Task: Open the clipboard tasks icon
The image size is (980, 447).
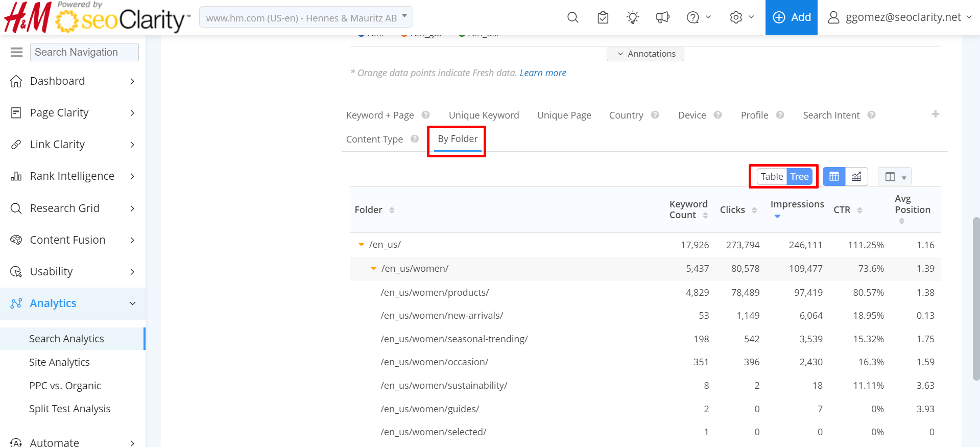Action: [603, 17]
